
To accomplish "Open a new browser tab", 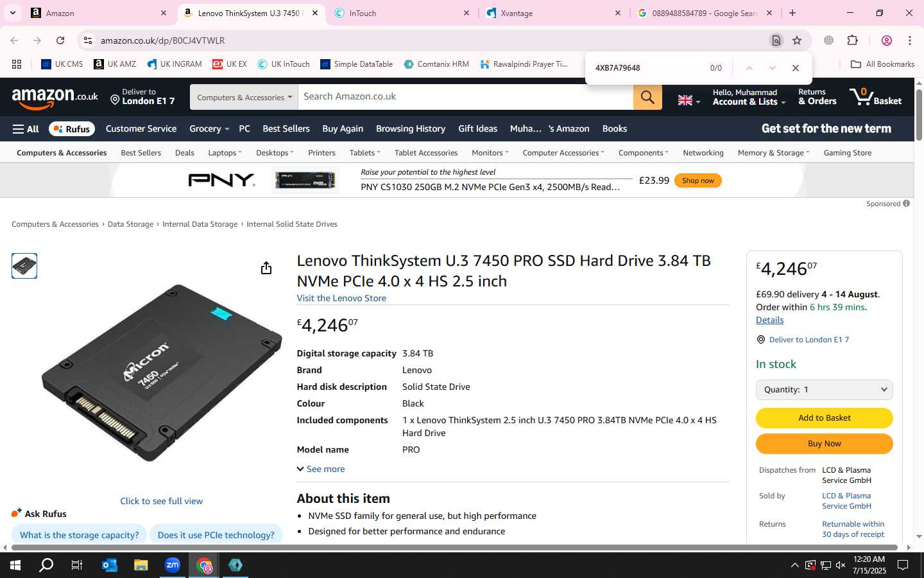I will (x=792, y=13).
